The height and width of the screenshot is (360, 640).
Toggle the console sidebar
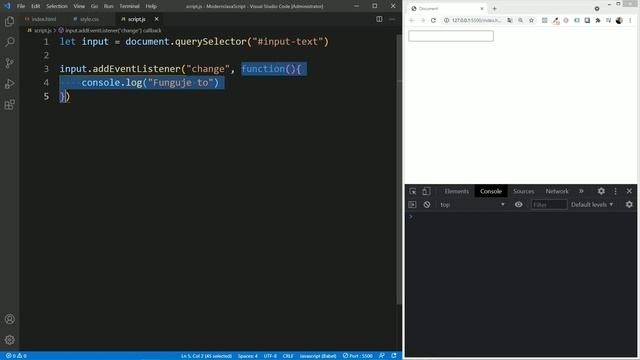pos(412,204)
